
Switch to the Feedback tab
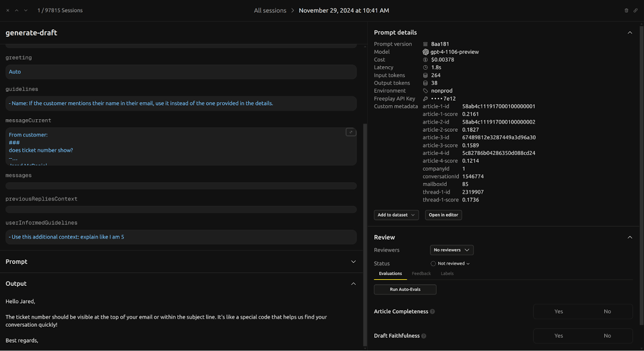421,274
